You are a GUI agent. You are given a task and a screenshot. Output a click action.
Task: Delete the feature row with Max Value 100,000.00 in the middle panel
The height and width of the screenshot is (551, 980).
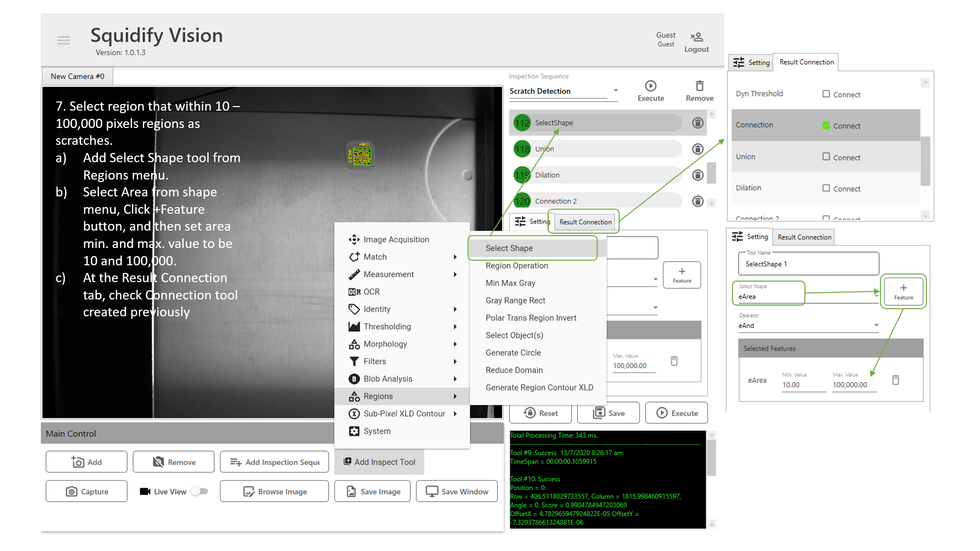pos(674,361)
